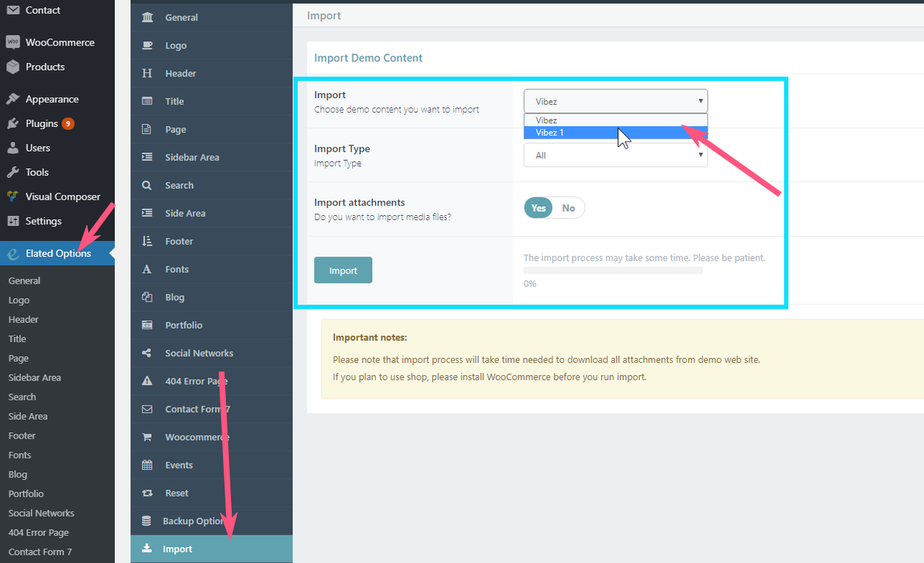Open Side Area tab in theme panel
Screen dimensions: 924x563
click(x=212, y=214)
